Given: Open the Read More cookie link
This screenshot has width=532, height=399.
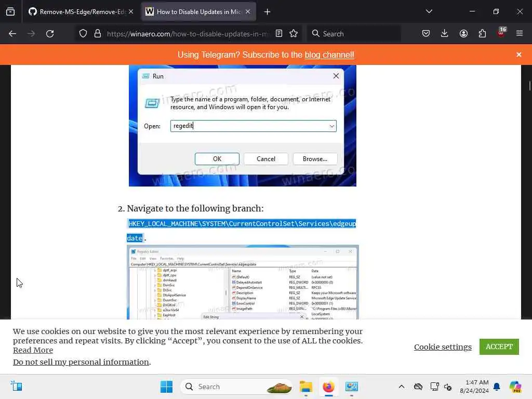Looking at the screenshot, I should pos(33,350).
